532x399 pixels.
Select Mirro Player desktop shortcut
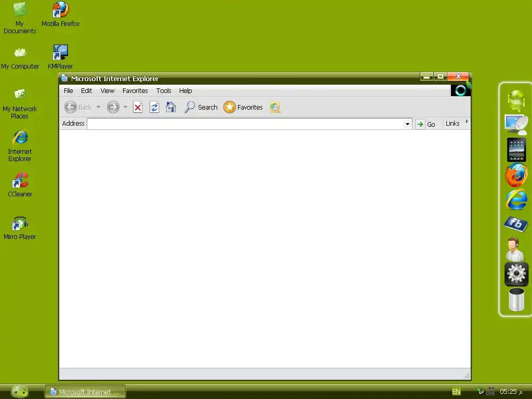coord(20,228)
